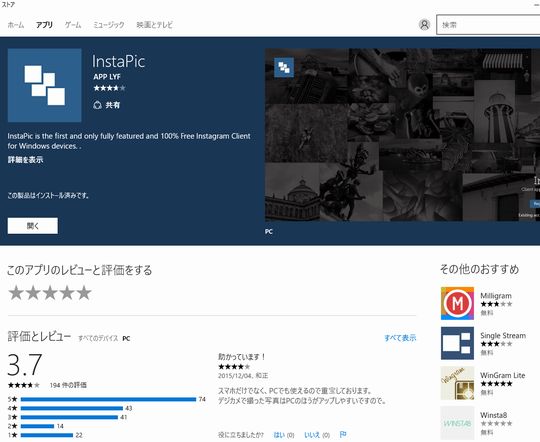Filter reviews by PC
Image resolution: width=540 pixels, height=442 pixels.
pyautogui.click(x=126, y=338)
